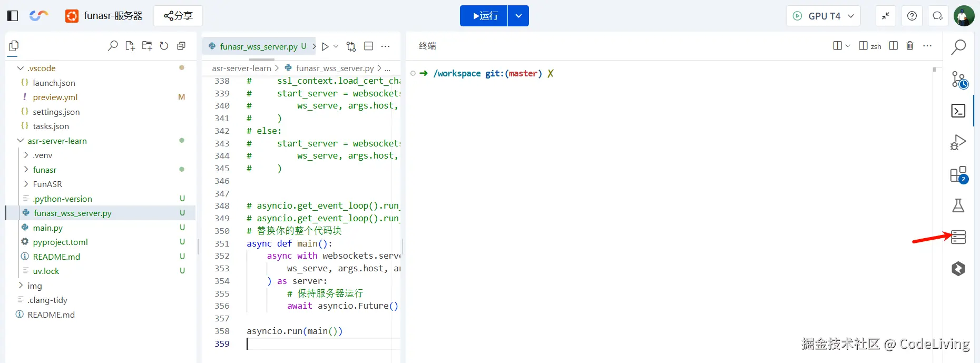Open the source control icon in sidebar
This screenshot has width=980, height=363.
(958, 80)
